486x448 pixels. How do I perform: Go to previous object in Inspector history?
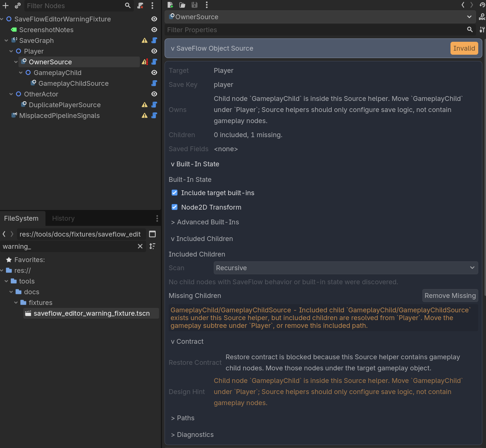[x=463, y=5]
